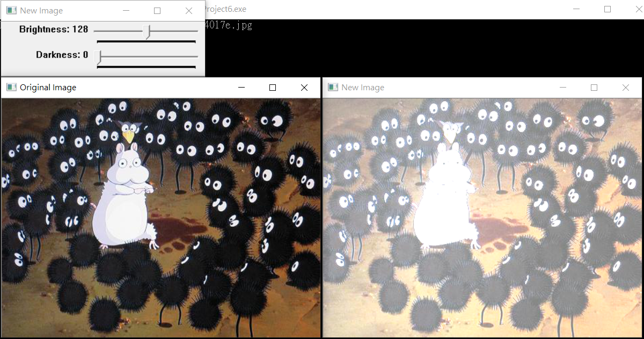The width and height of the screenshot is (644, 339).
Task: Minimize the right-hand New Image window
Action: (562, 87)
